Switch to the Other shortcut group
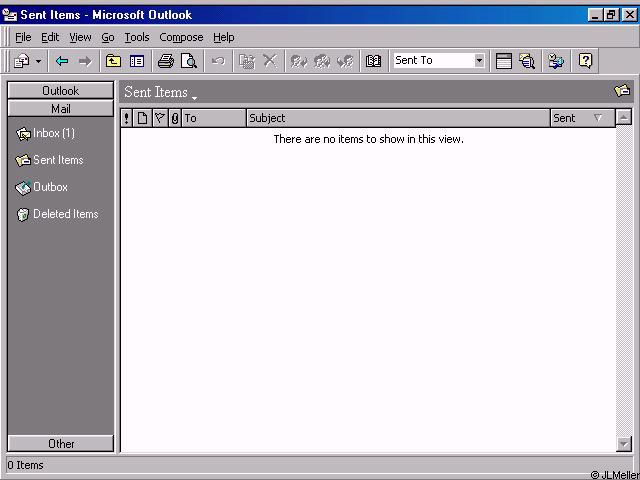Viewport: 640px width, 480px height. [60, 443]
